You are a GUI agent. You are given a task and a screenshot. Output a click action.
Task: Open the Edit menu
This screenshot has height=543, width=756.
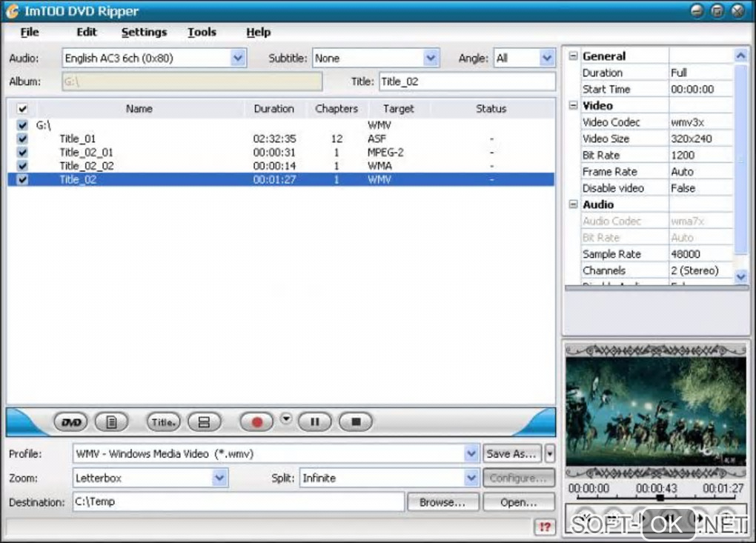pyautogui.click(x=87, y=33)
